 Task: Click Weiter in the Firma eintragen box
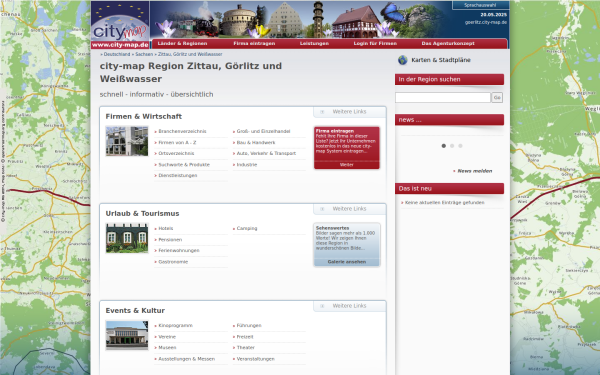click(x=347, y=165)
